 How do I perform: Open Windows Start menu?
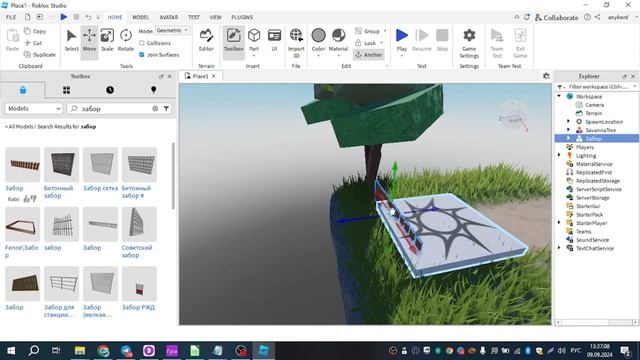coord(11,351)
